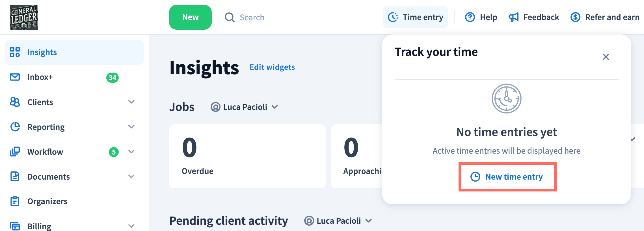This screenshot has width=644, height=231.
Task: Click the Refer and earn dollar icon
Action: click(575, 17)
